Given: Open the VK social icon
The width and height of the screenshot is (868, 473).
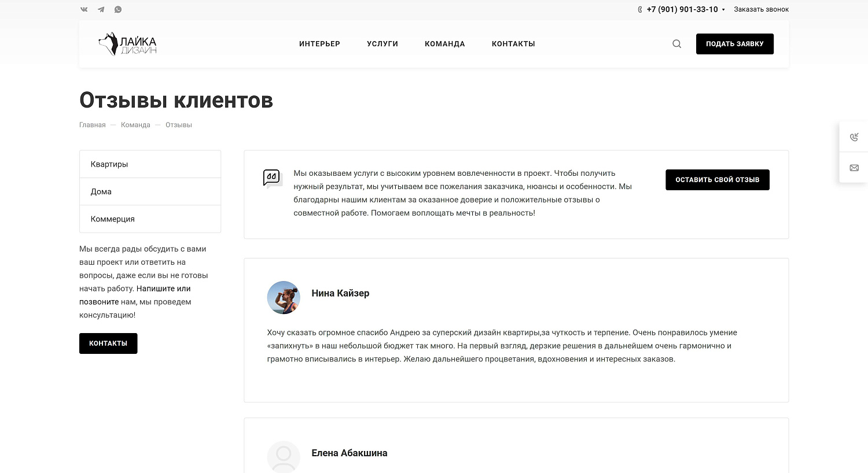Looking at the screenshot, I should (x=83, y=9).
